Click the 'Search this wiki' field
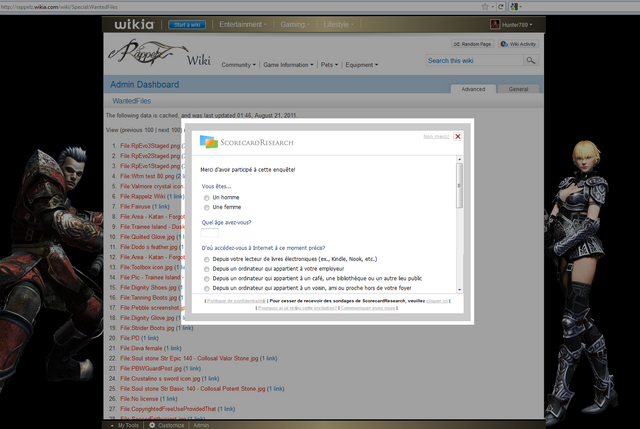The width and height of the screenshot is (640, 429). [x=474, y=60]
